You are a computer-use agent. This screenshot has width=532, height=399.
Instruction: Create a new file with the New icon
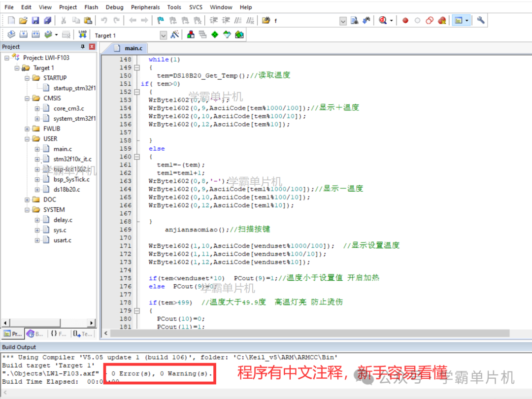click(x=11, y=20)
